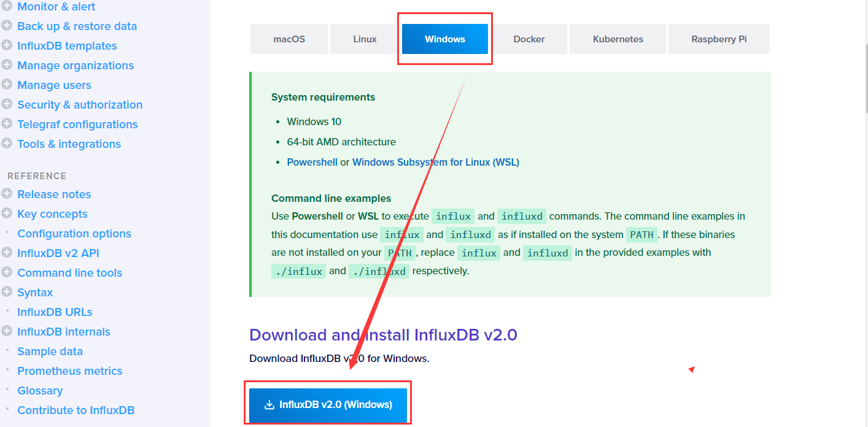Click the System requirements heading
The width and height of the screenshot is (868, 427).
pyautogui.click(x=323, y=98)
